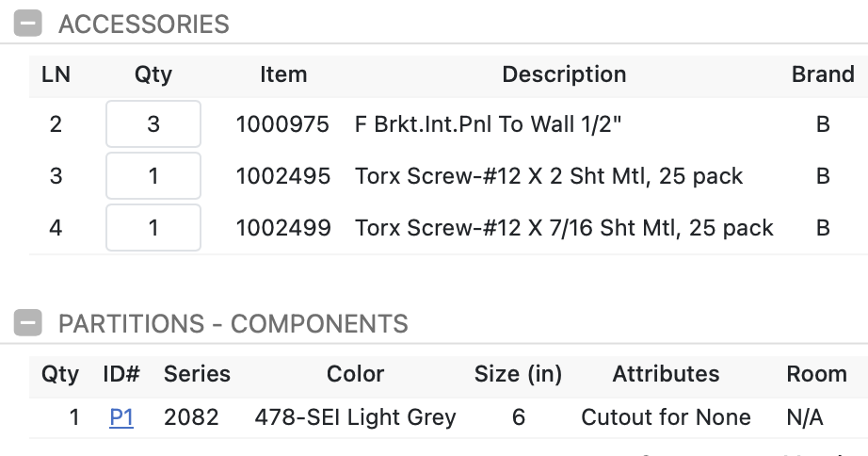Click the ACCESSORIES section title

[x=144, y=24]
